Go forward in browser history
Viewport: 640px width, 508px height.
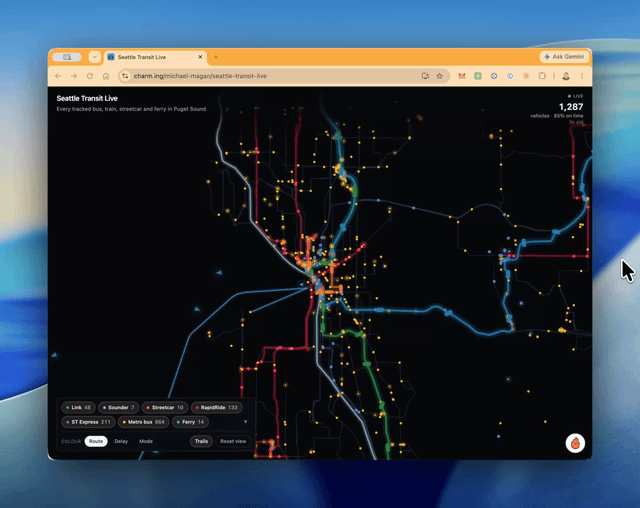(x=74, y=76)
